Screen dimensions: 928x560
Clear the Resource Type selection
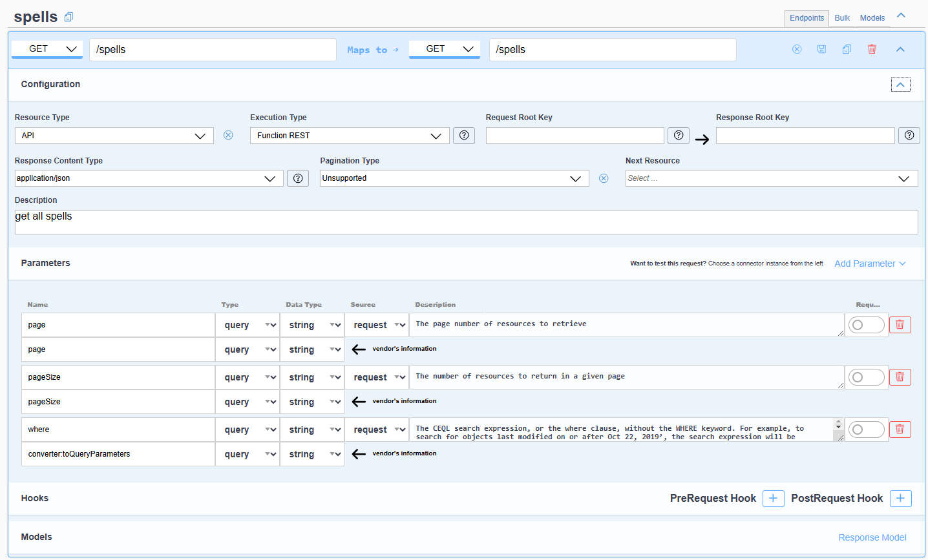(227, 135)
